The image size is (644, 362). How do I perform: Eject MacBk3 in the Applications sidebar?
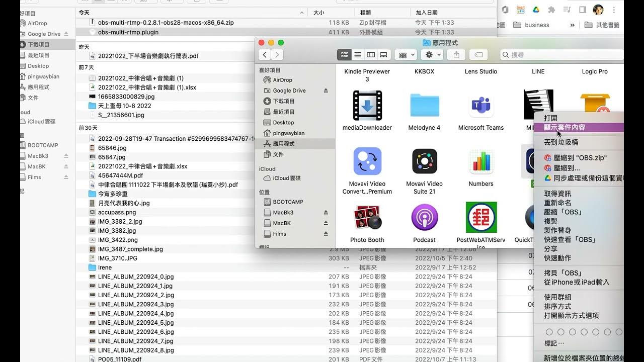[326, 213]
